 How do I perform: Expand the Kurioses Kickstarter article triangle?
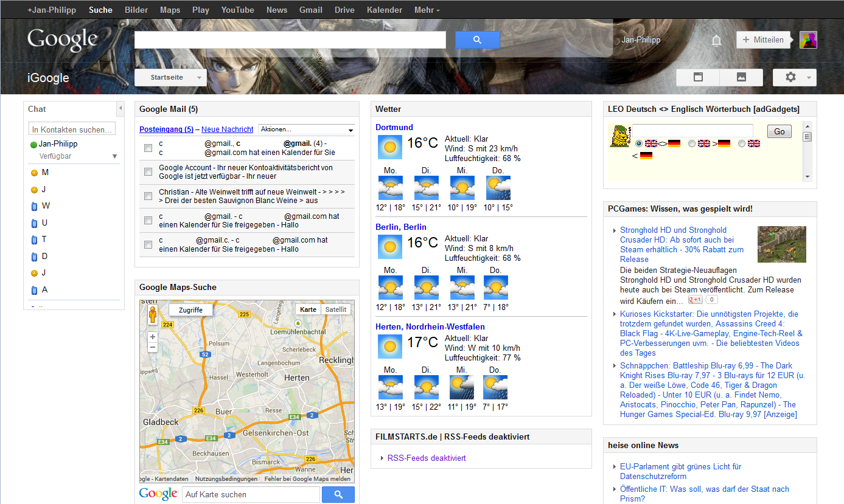point(614,314)
